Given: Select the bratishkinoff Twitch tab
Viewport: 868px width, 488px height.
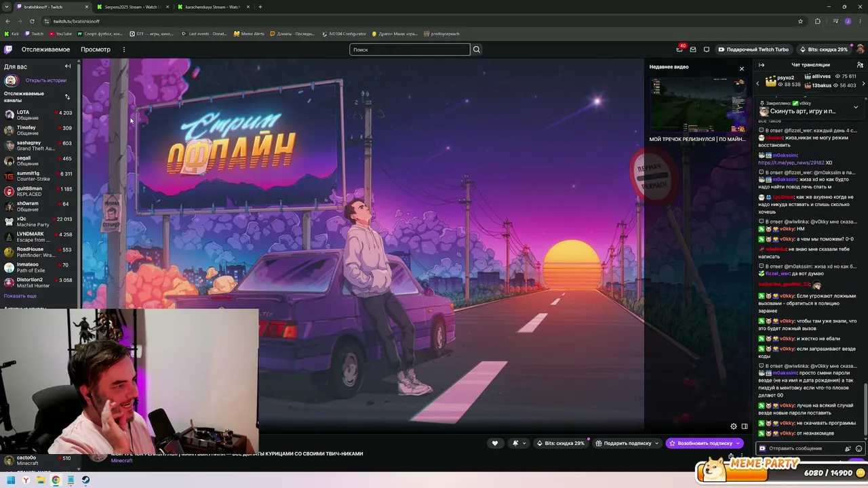Looking at the screenshot, I should click(53, 7).
